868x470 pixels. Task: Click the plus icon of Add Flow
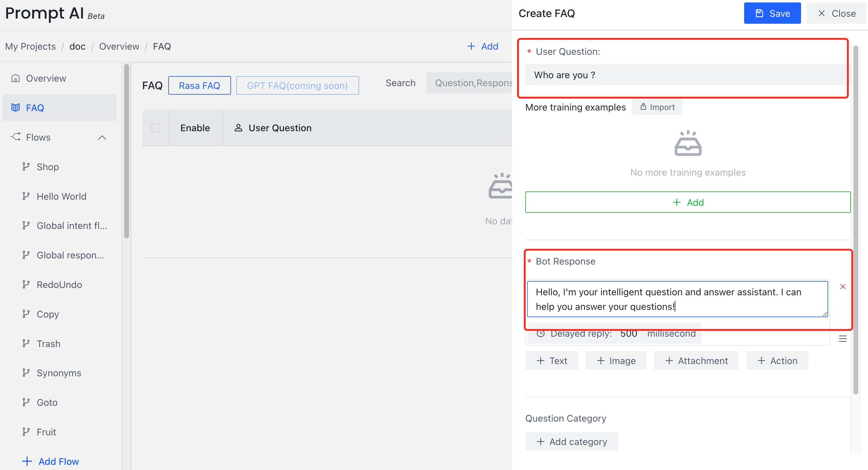27,461
